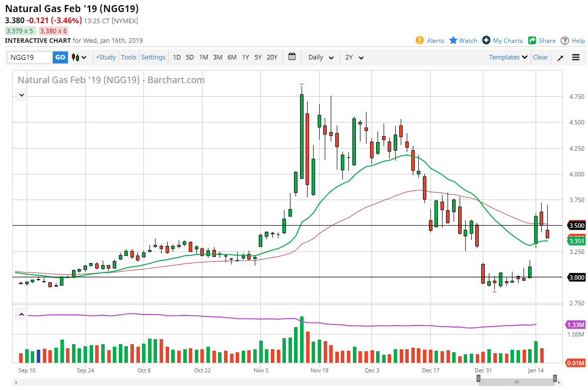Expand the Daily frequency dropdown

[x=321, y=57]
